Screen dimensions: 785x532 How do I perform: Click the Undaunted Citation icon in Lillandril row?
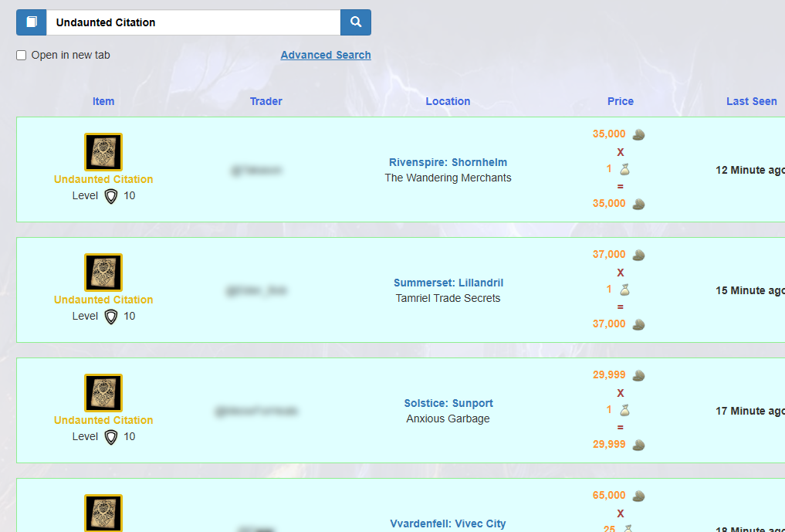click(103, 272)
